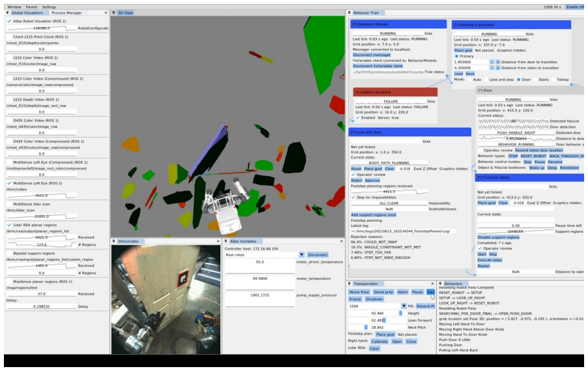The image size is (588, 371).
Task: Collapse the 3D View panel triangle
Action: [114, 13]
